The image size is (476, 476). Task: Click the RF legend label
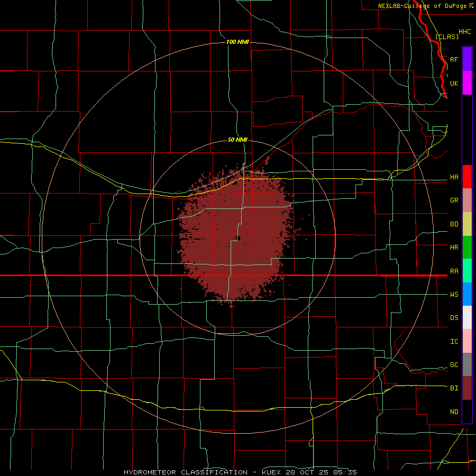coord(454,59)
